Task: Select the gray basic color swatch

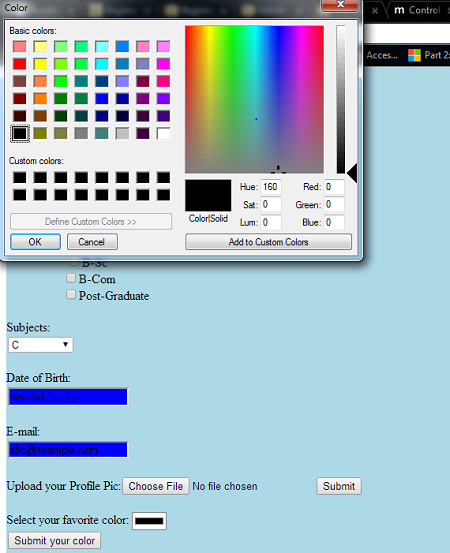Action: [x=81, y=133]
